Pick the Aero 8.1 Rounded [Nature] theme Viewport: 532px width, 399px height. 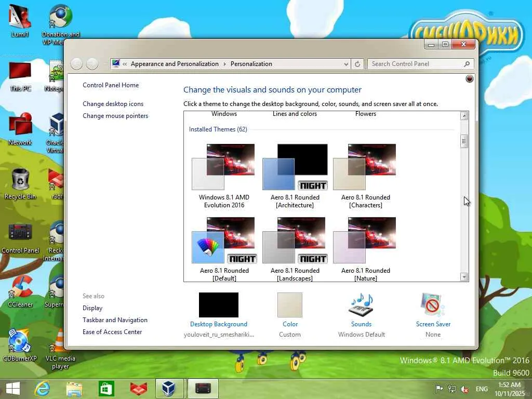click(365, 249)
